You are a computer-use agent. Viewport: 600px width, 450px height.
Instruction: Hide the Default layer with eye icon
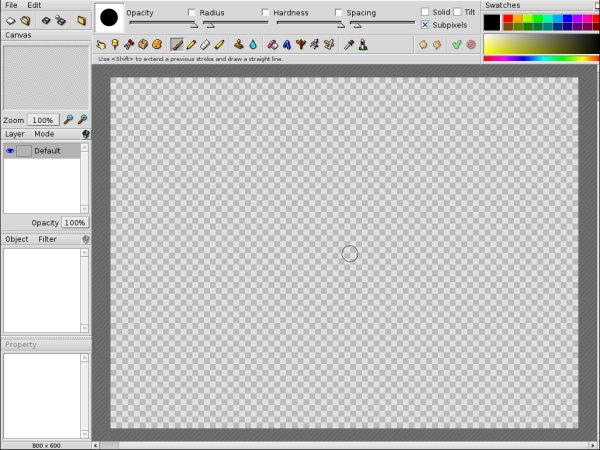click(x=10, y=151)
